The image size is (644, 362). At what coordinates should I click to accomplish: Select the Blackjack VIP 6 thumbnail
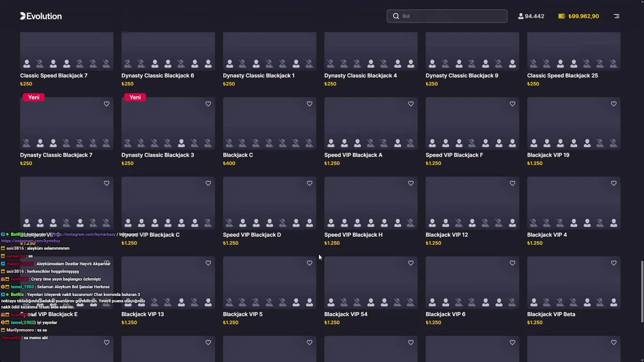[472, 282]
